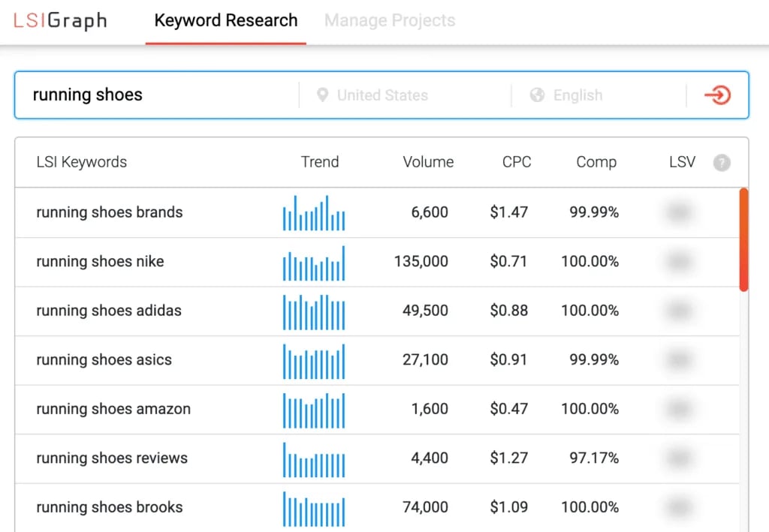
Task: Sort by the CPC column header
Action: coord(517,162)
